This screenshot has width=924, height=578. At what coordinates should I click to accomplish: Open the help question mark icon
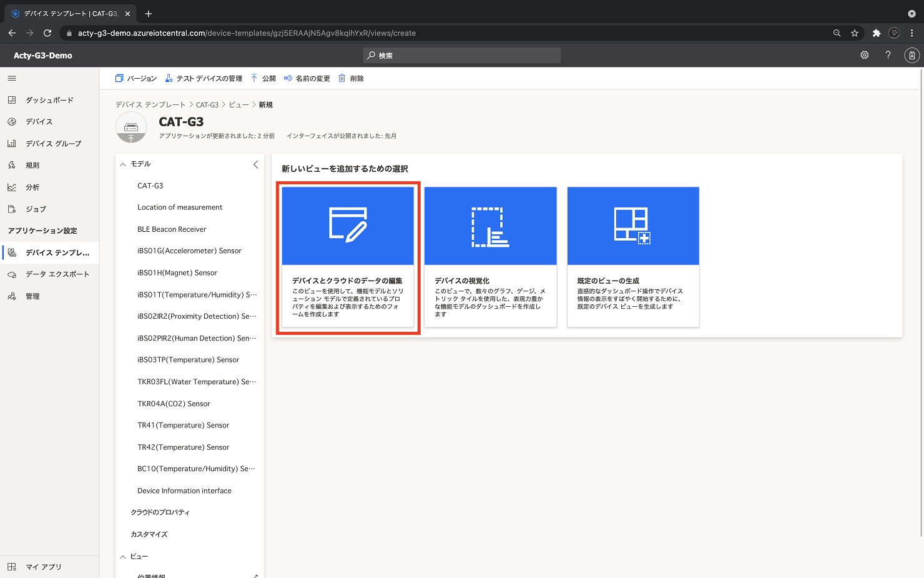(888, 55)
